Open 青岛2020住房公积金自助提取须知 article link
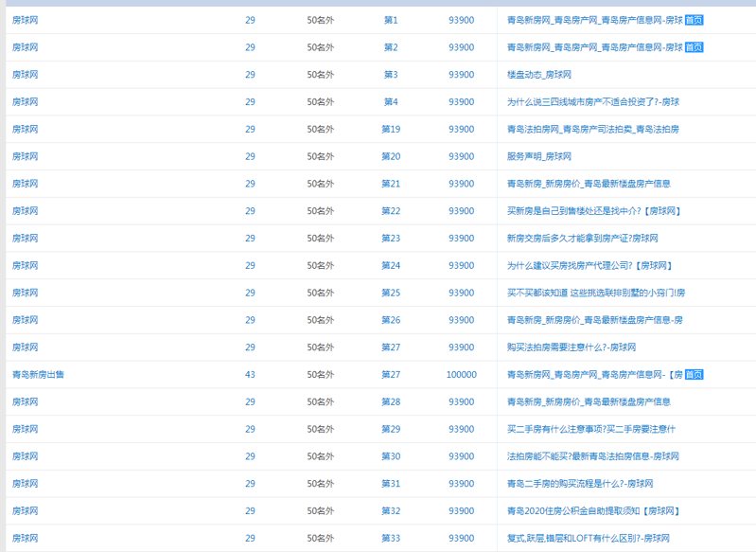The height and width of the screenshot is (552, 756). [593, 511]
